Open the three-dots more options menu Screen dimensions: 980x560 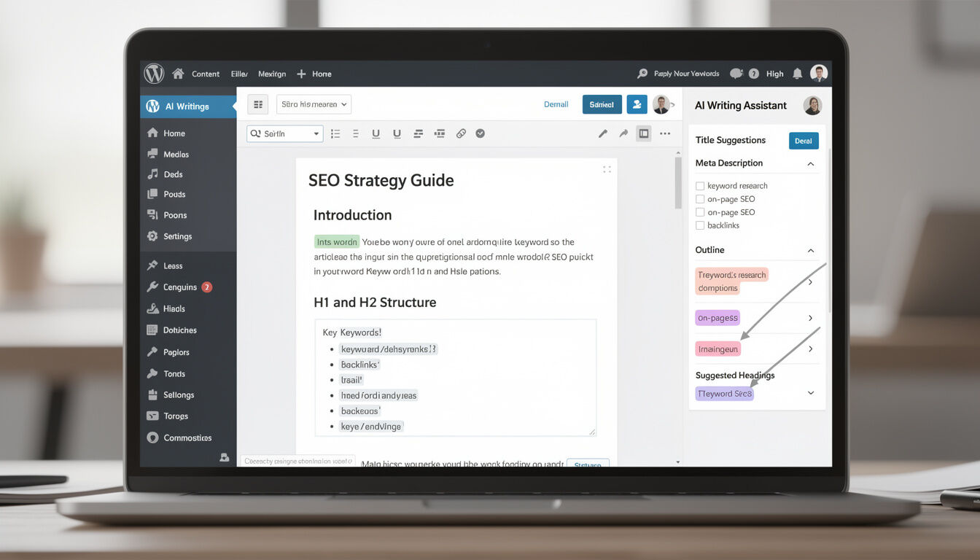coord(665,133)
